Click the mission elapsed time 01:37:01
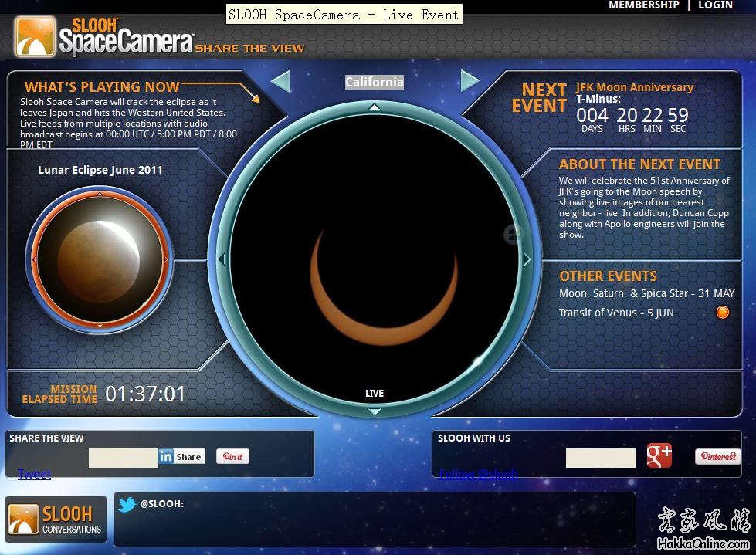Image resolution: width=756 pixels, height=555 pixels. coord(145,394)
